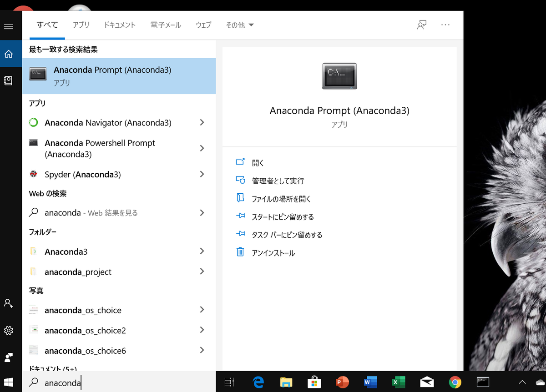Expand Anaconda Navigator result arrow

(x=202, y=122)
